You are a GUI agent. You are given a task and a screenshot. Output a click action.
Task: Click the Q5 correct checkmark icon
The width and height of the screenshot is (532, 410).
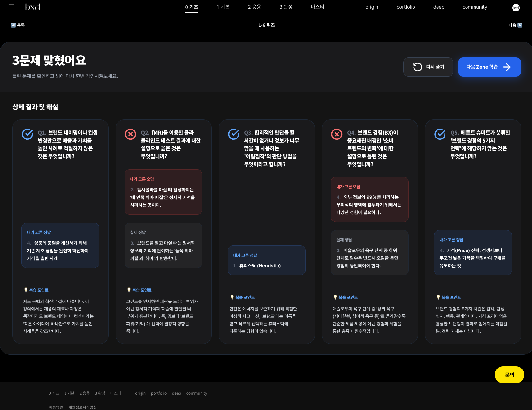click(x=440, y=134)
